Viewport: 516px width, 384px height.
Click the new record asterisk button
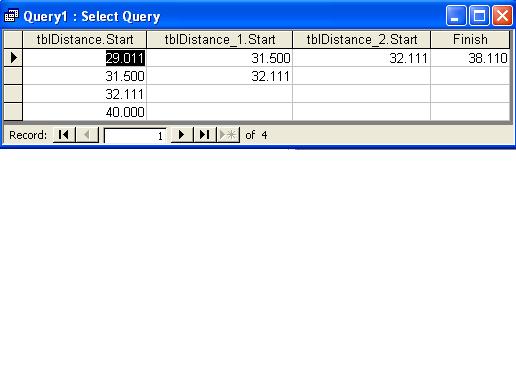[x=228, y=135]
